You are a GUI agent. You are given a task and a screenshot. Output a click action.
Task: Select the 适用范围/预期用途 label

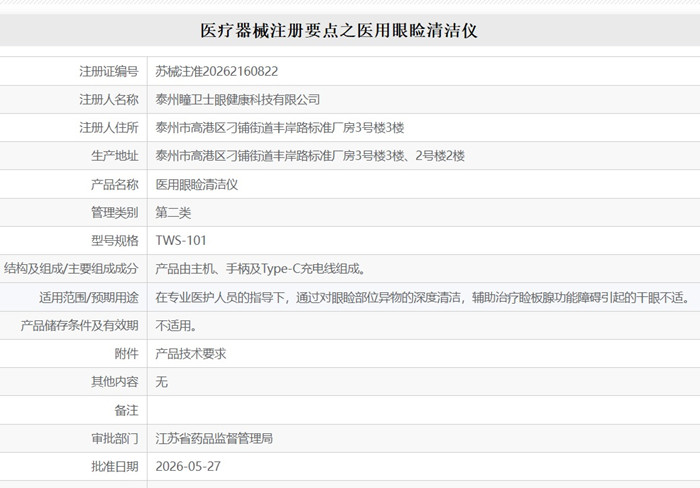coord(88,297)
